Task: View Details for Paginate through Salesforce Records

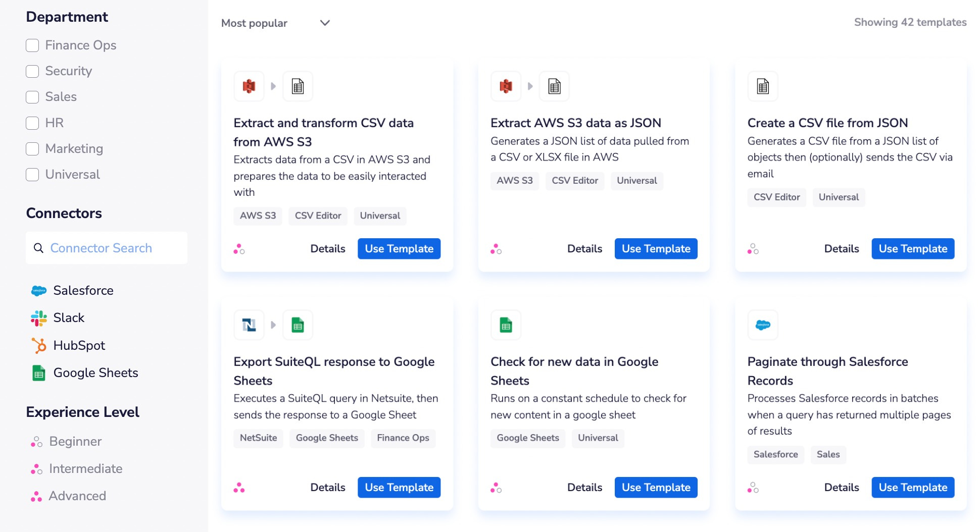Action: coord(842,488)
